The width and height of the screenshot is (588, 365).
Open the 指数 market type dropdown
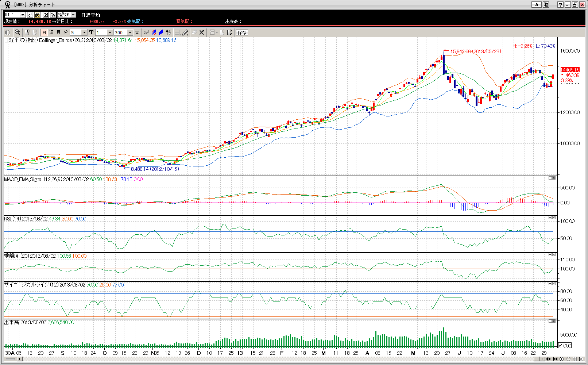click(x=73, y=15)
